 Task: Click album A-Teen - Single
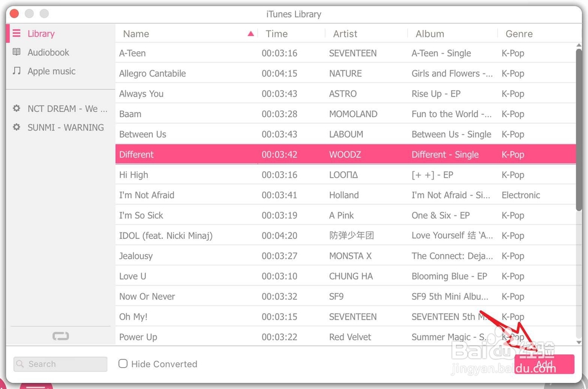click(x=442, y=53)
